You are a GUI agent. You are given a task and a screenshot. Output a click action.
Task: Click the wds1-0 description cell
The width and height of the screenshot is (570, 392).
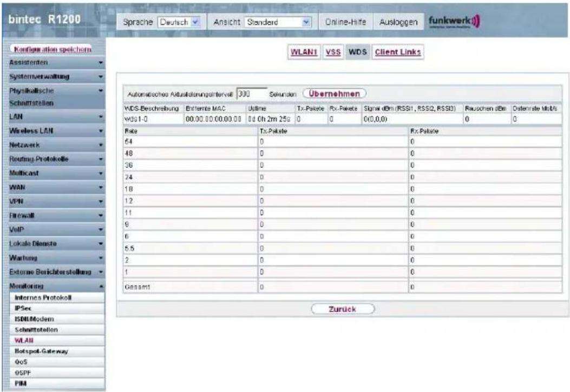click(153, 119)
